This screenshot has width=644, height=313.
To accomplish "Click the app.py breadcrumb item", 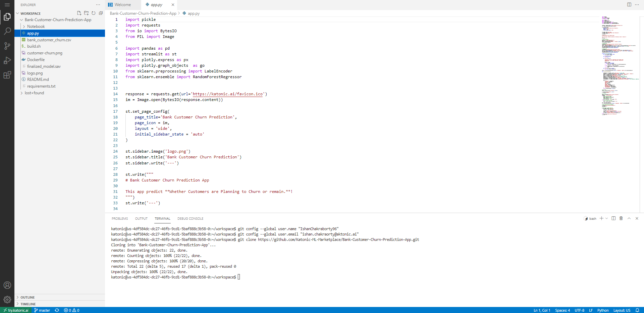I will pyautogui.click(x=194, y=13).
